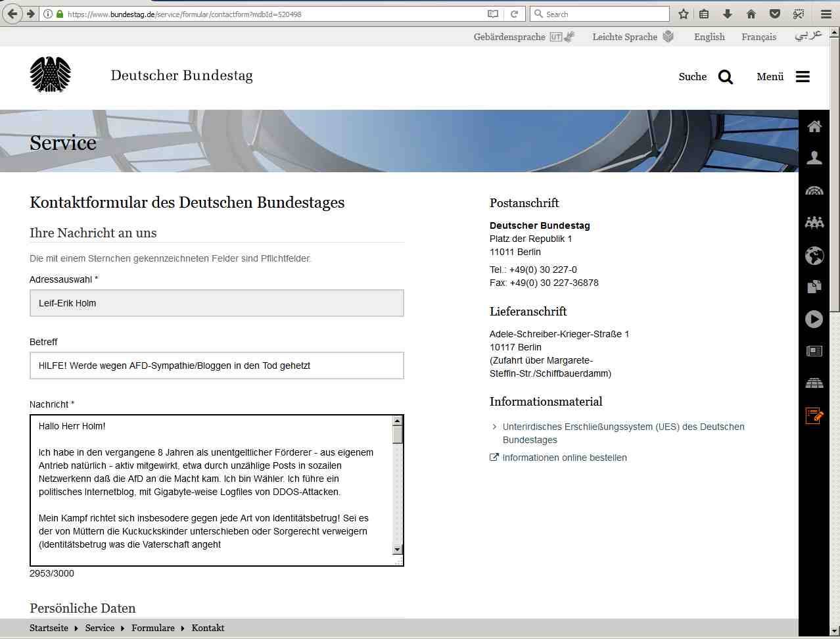Reload the page in the address bar
840x639 pixels.
[x=514, y=14]
